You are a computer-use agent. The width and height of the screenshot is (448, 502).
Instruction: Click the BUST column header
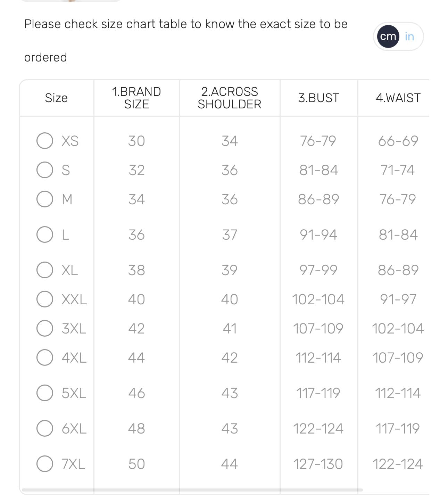click(318, 98)
